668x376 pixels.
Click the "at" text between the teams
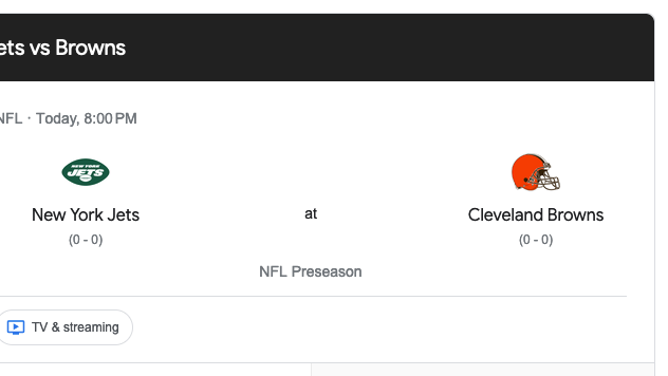(311, 214)
